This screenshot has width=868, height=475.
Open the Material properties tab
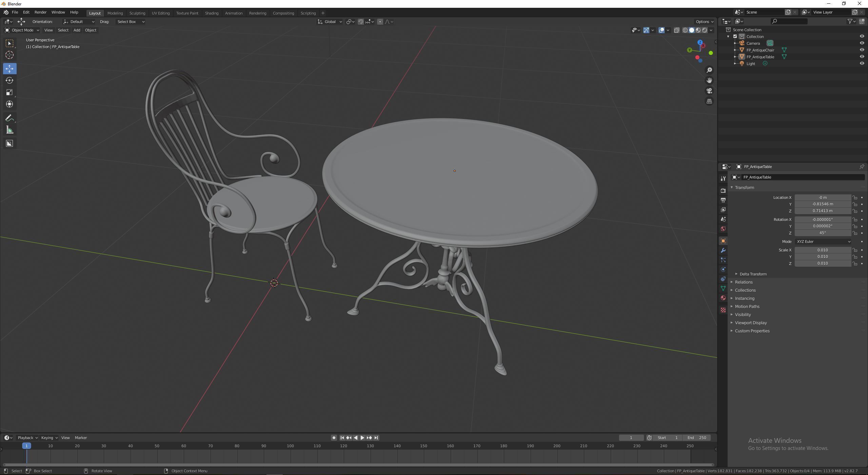click(723, 298)
